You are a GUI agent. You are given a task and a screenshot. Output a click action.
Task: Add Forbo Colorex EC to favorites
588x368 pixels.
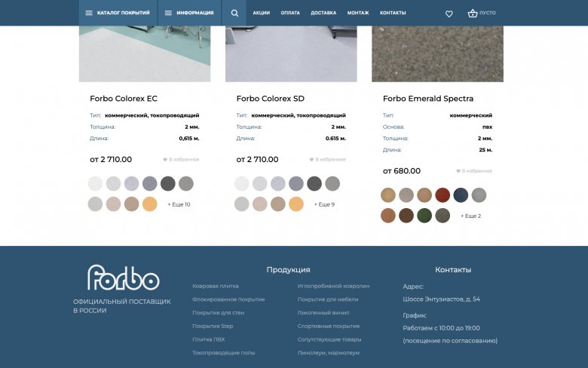(181, 159)
